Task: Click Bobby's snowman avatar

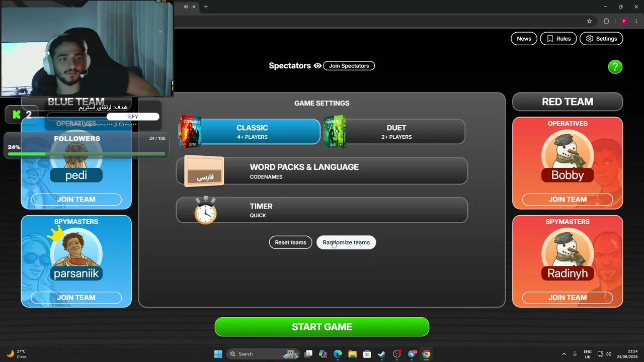Action: pos(568,151)
